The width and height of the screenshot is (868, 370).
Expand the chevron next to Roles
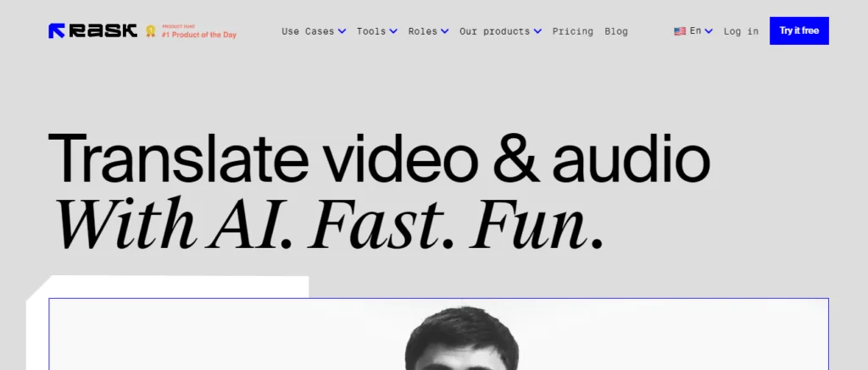click(445, 31)
